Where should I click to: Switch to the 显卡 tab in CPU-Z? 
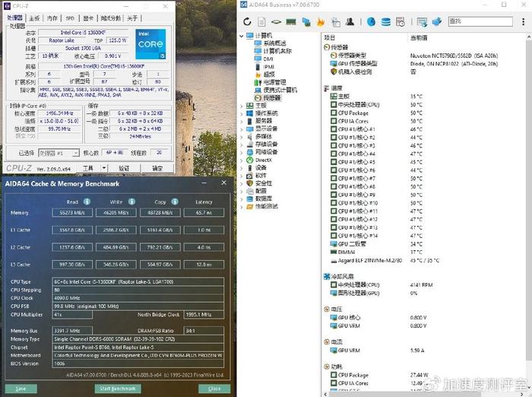pyautogui.click(x=88, y=18)
